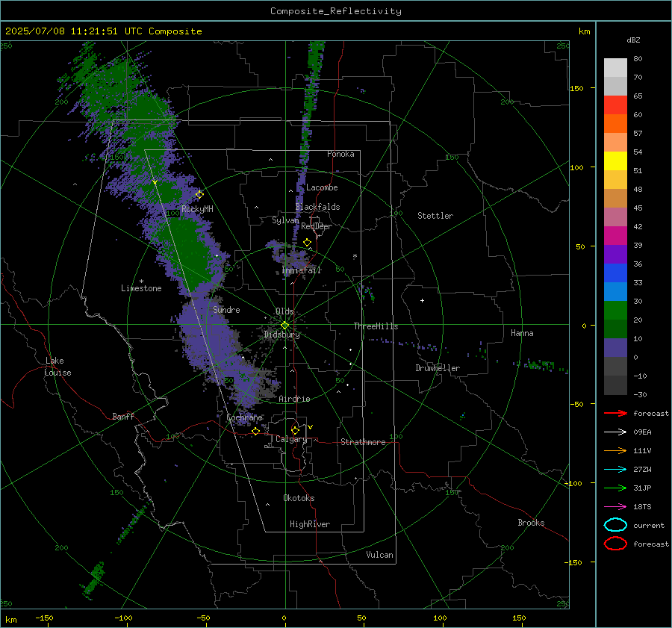Select the slate purple swatch between 10 and 0 dBZ
672x628 pixels.
(615, 348)
